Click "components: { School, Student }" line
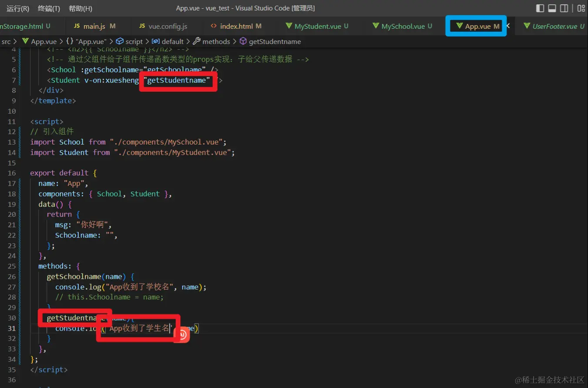Viewport: 588px width, 388px height. [x=105, y=194]
